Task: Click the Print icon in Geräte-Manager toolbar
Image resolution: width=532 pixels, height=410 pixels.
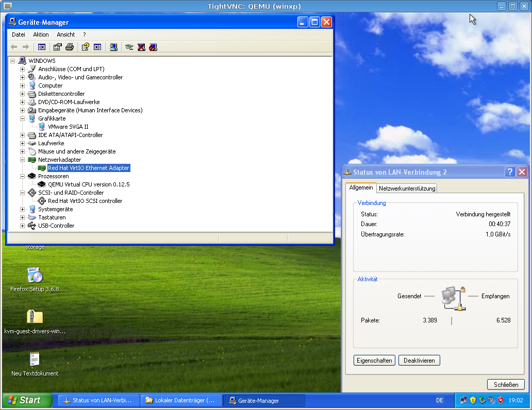Action: [x=70, y=47]
